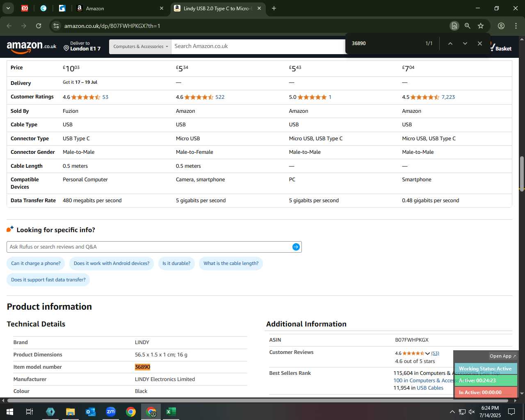This screenshot has width=525, height=420.
Task: Click the ASIN value B07FWHPKGX
Action: (x=412, y=340)
